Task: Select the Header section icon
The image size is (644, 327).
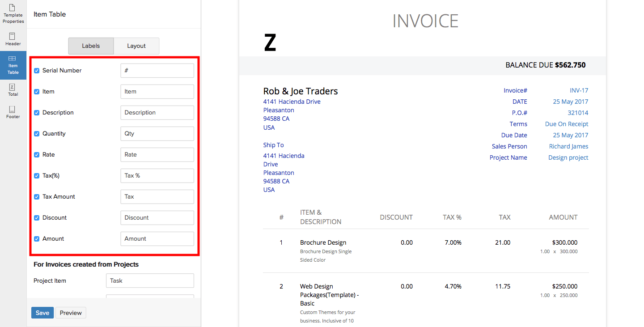Action: pos(13,39)
